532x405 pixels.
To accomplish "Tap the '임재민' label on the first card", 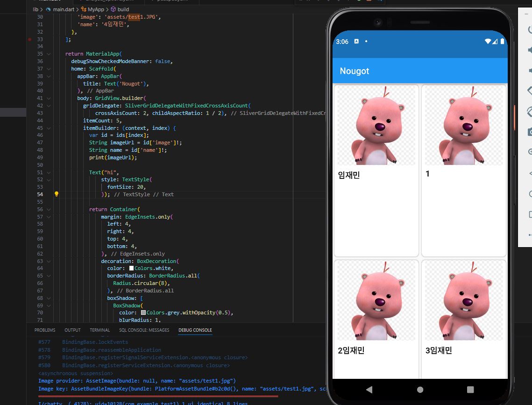I will coord(349,175).
